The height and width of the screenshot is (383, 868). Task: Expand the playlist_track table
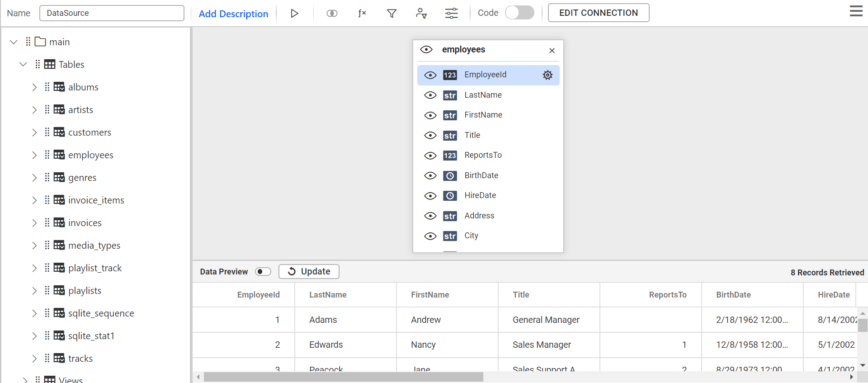pos(34,268)
